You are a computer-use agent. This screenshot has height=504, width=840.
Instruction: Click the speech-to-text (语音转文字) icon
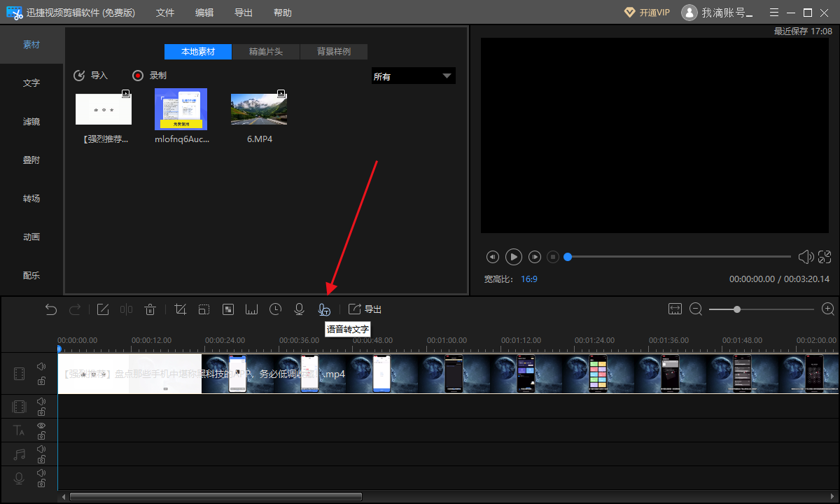pyautogui.click(x=323, y=309)
